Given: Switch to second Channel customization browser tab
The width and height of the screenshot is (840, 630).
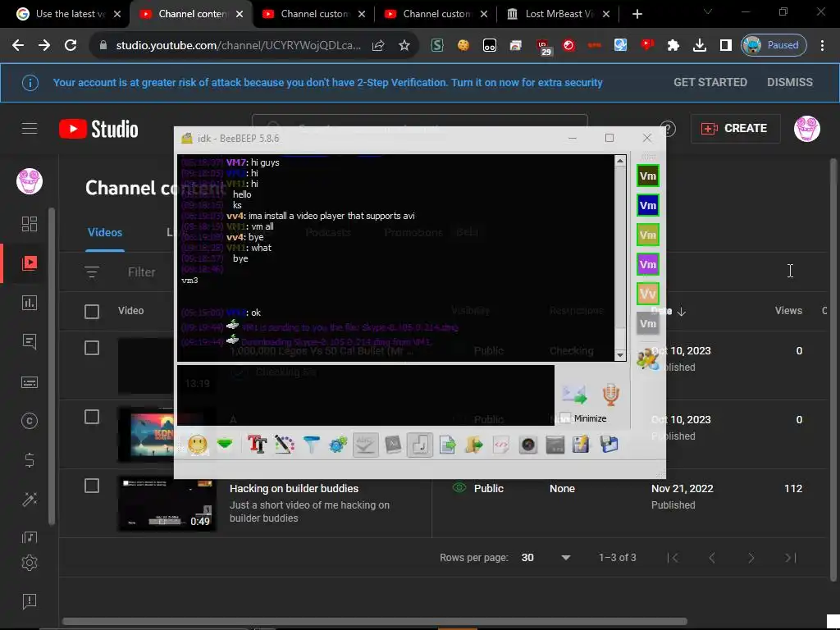Looking at the screenshot, I should point(436,14).
